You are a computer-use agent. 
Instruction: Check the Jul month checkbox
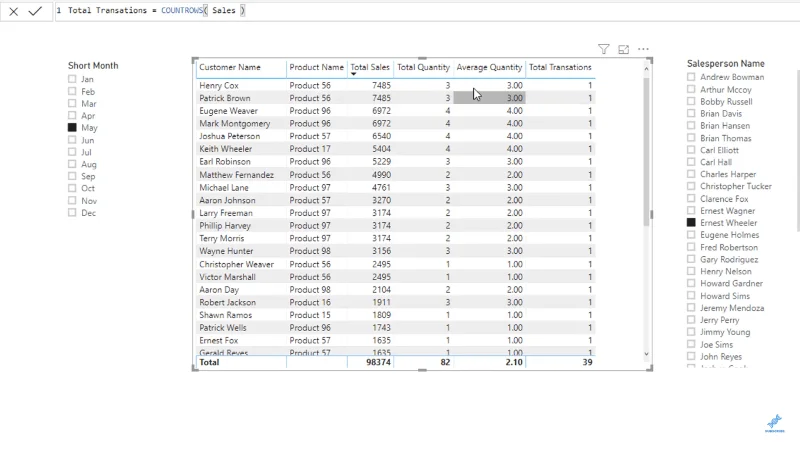click(x=72, y=152)
